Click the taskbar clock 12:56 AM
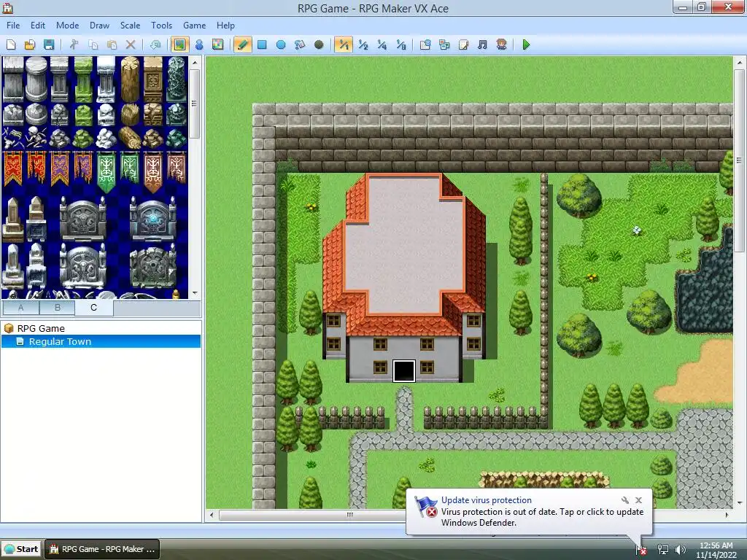747x560 pixels. click(x=716, y=545)
